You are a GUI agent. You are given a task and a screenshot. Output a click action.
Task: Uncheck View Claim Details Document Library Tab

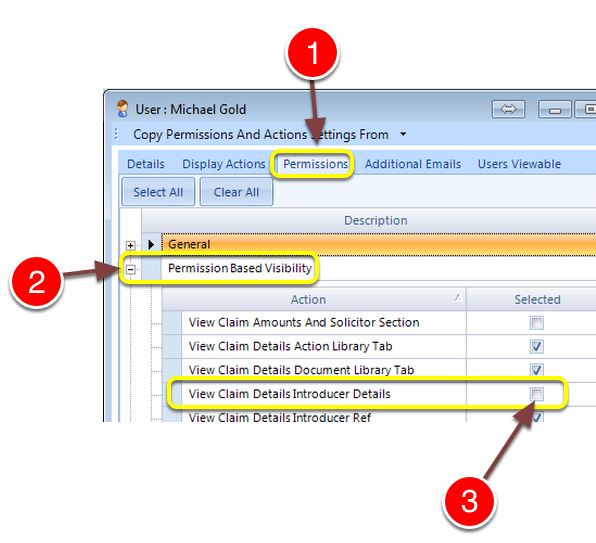click(537, 370)
